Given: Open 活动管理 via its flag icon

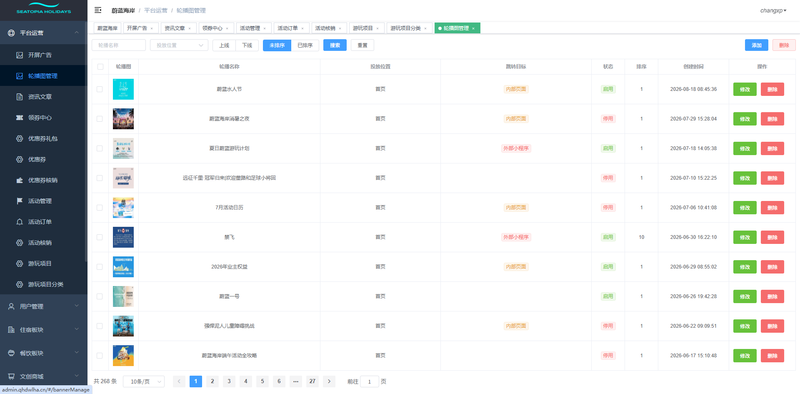Looking at the screenshot, I should [19, 201].
